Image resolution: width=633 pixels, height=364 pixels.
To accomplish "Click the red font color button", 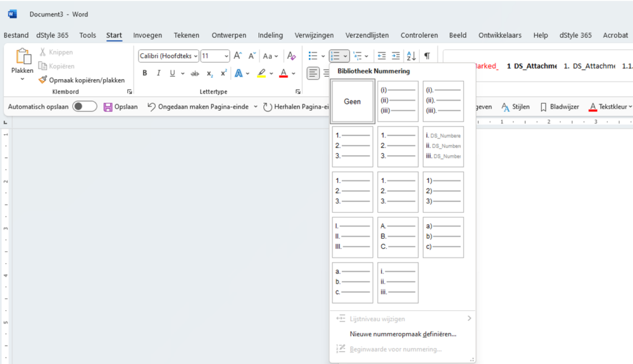I will click(x=284, y=73).
